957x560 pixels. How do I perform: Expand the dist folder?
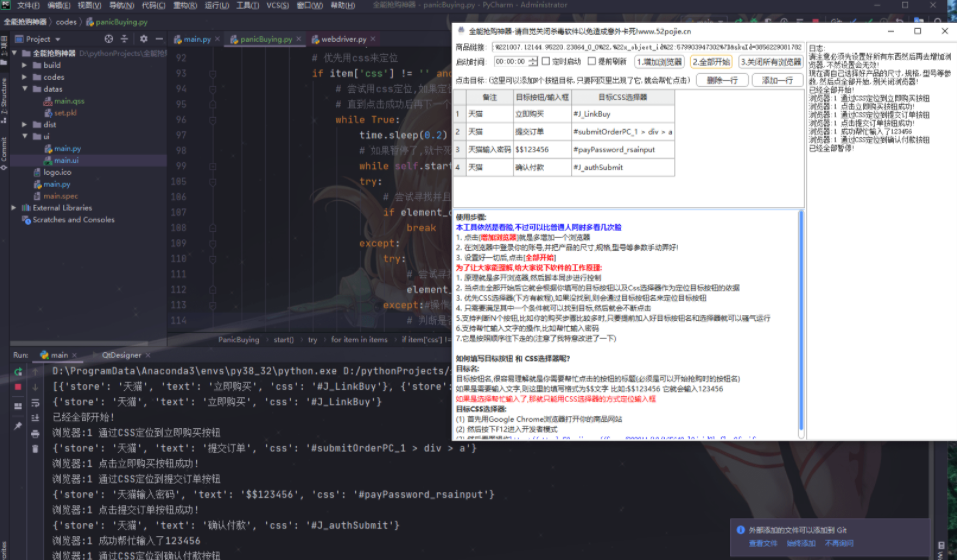coord(24,125)
